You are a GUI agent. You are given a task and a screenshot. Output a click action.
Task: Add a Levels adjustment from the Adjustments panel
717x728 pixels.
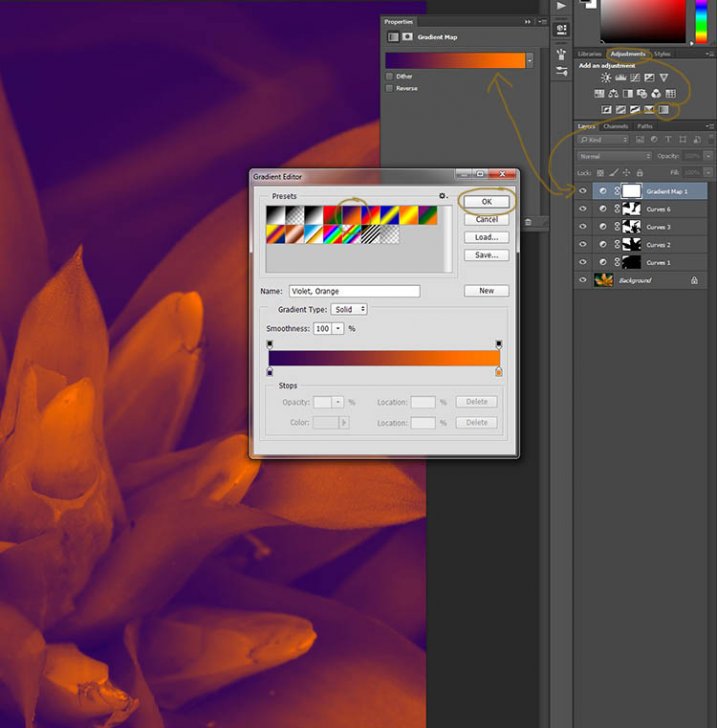click(x=620, y=78)
